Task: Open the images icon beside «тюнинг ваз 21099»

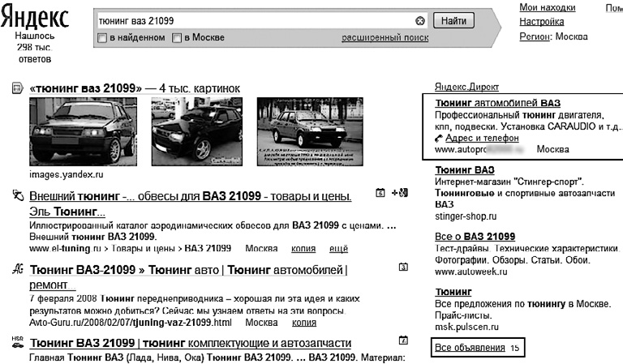Action: tap(18, 88)
